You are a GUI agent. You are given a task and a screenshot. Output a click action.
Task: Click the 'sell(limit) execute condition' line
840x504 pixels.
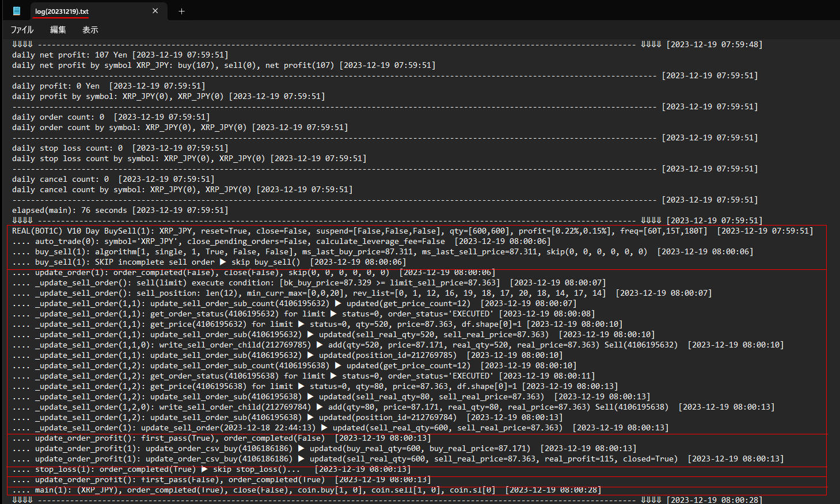[x=309, y=282]
